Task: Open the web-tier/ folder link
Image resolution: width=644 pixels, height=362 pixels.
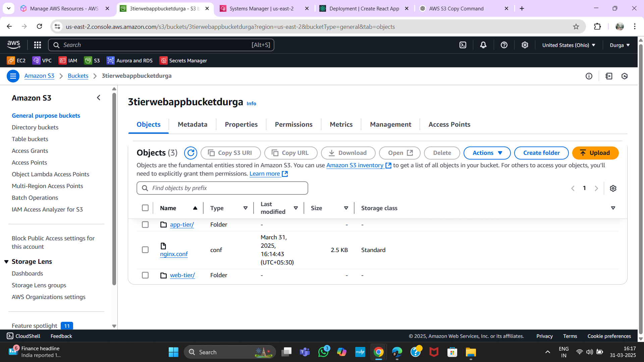Action: tap(182, 275)
